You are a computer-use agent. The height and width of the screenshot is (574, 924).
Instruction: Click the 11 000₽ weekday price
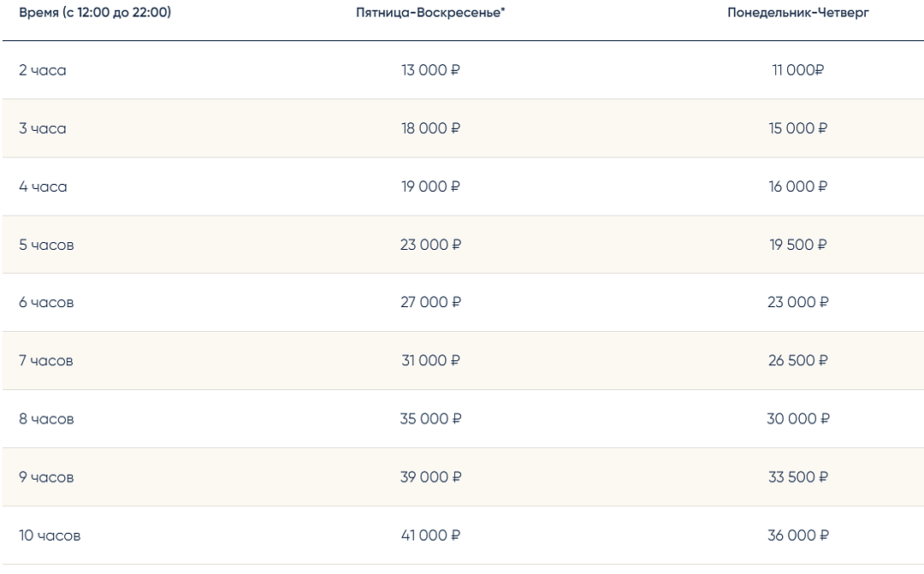[x=797, y=70]
